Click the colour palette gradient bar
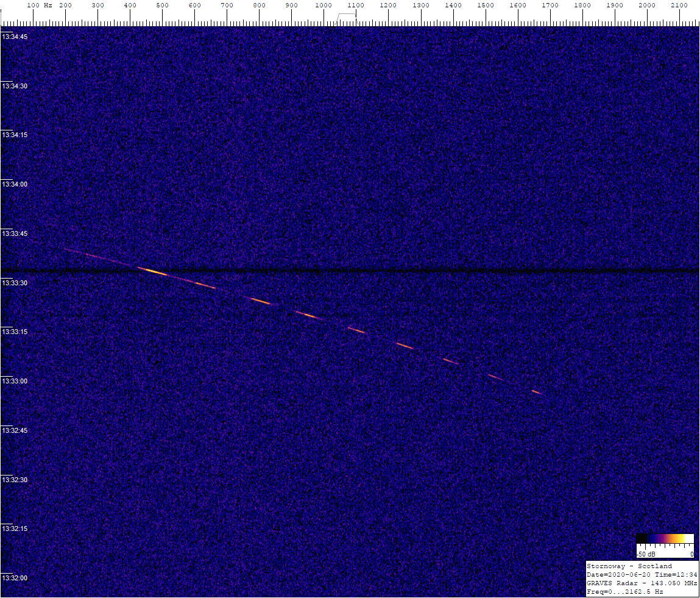This screenshot has height=598, width=700. click(x=665, y=539)
